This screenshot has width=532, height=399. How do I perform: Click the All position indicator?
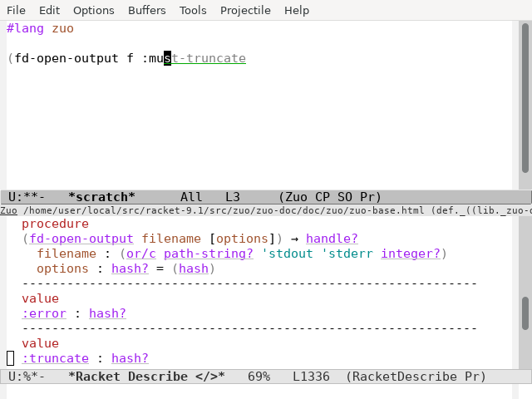tap(191, 197)
